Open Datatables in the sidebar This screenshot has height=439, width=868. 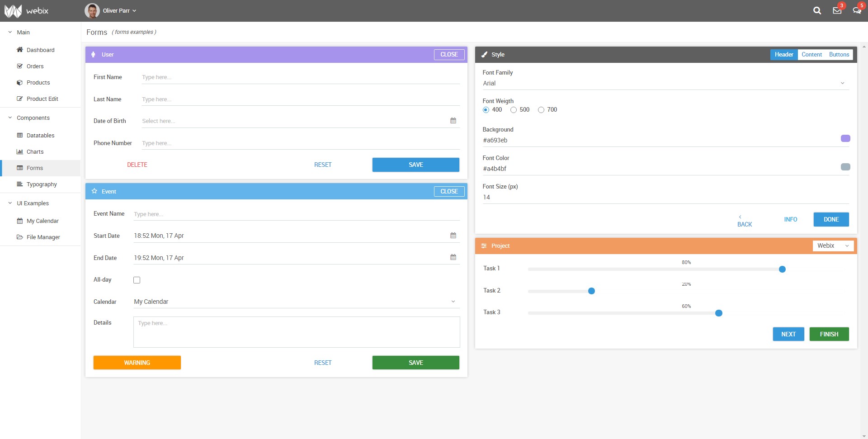[x=40, y=136]
